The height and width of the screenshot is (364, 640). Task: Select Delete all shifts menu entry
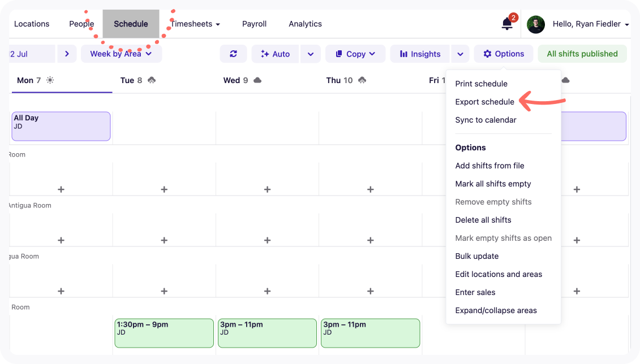tap(483, 220)
